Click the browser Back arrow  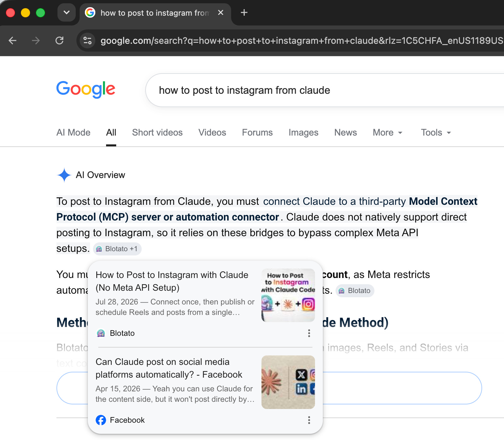(x=12, y=41)
